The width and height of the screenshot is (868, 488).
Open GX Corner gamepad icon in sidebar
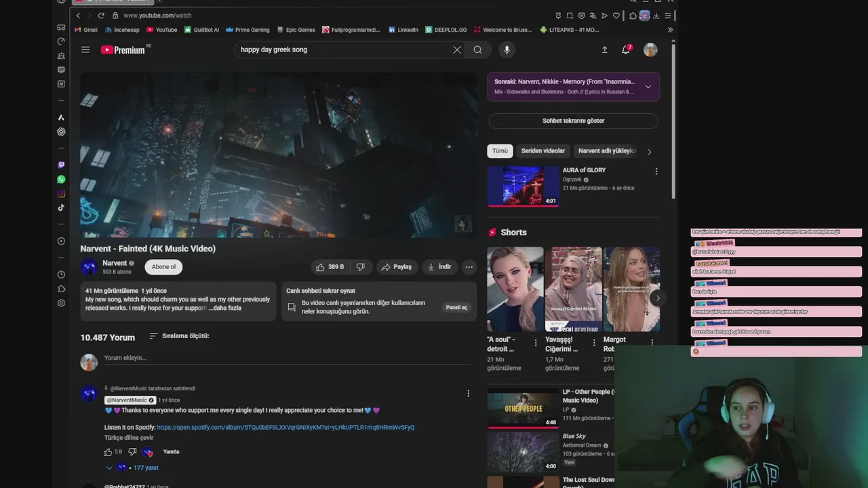click(x=61, y=28)
